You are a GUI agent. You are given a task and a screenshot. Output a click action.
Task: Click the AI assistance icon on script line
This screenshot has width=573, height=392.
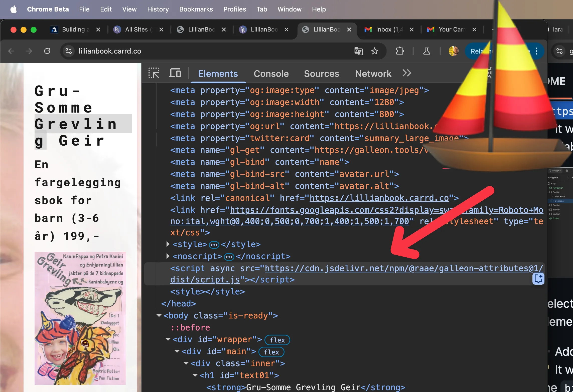[x=538, y=279]
